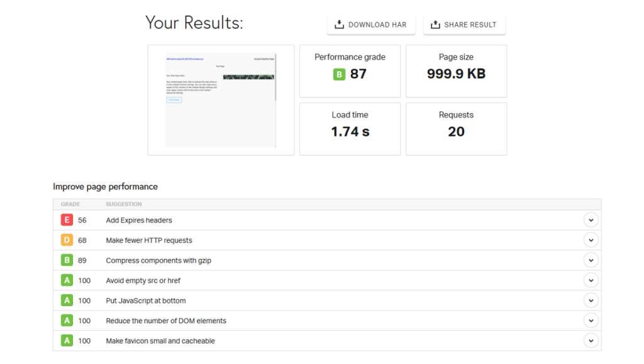Expand the Put JavaScript at bottom suggestion
Image resolution: width=644 pixels, height=364 pixels.
point(591,301)
